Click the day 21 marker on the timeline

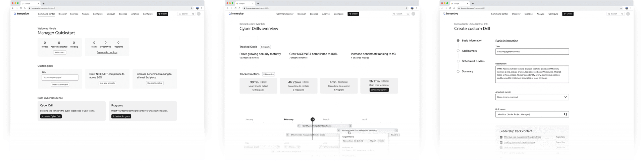click(x=313, y=119)
